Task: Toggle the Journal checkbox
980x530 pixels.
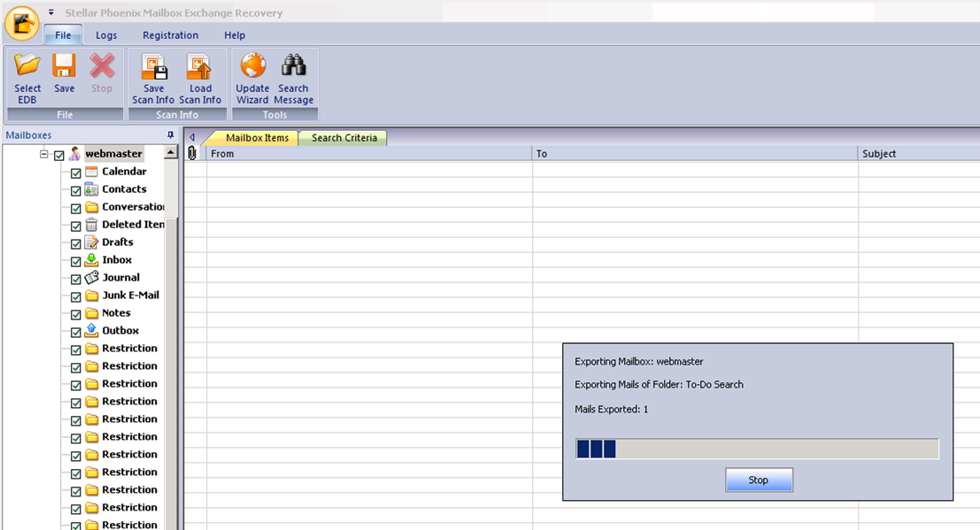Action: tap(75, 279)
